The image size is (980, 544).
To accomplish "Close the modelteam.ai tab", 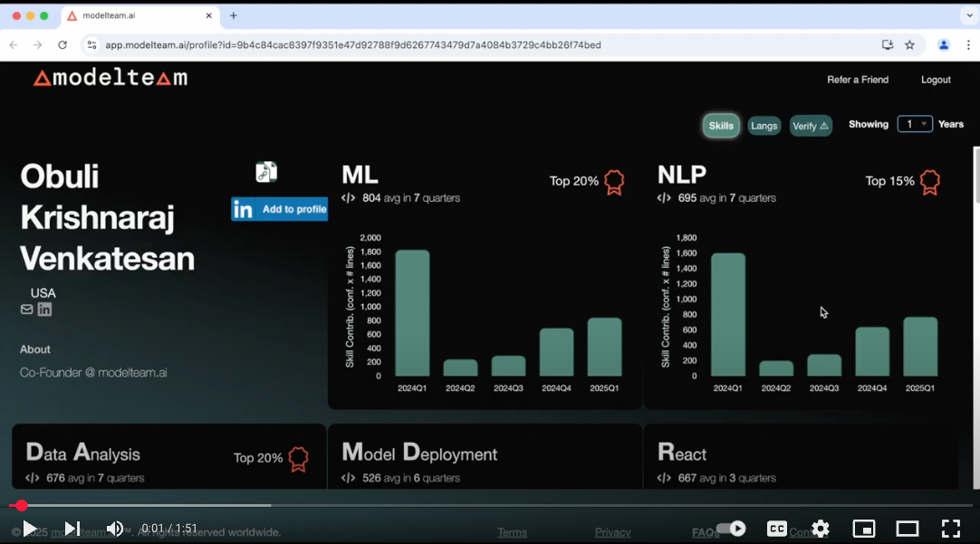I will pyautogui.click(x=208, y=15).
